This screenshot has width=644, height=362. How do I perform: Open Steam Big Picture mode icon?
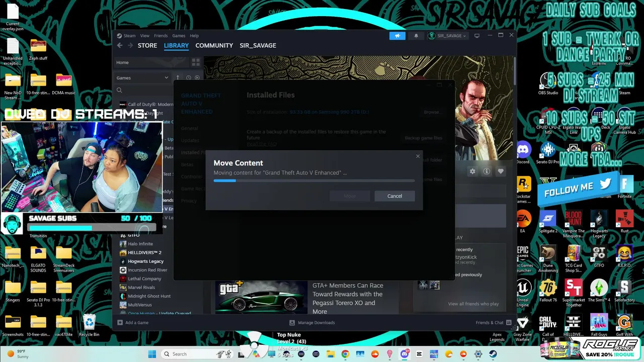(x=477, y=36)
